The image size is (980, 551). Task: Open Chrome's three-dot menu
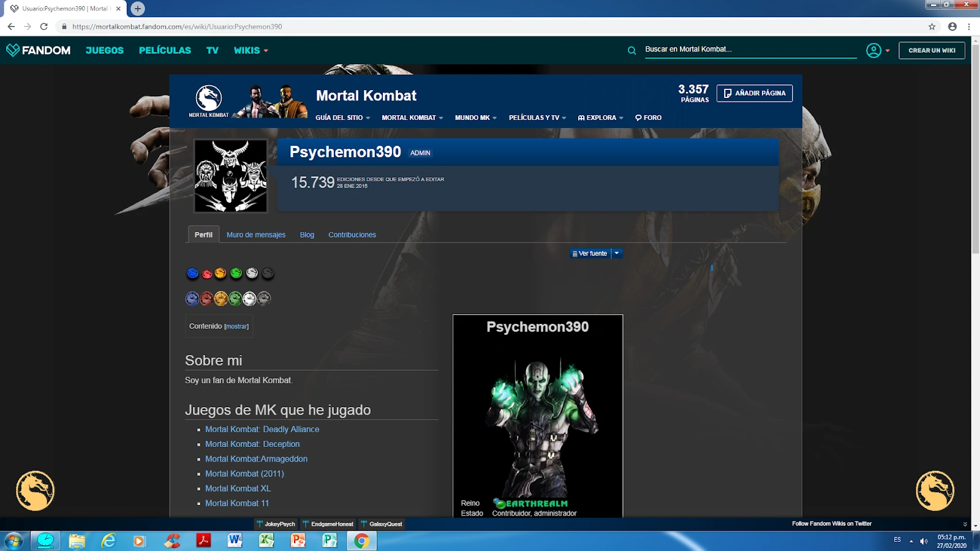(x=969, y=26)
